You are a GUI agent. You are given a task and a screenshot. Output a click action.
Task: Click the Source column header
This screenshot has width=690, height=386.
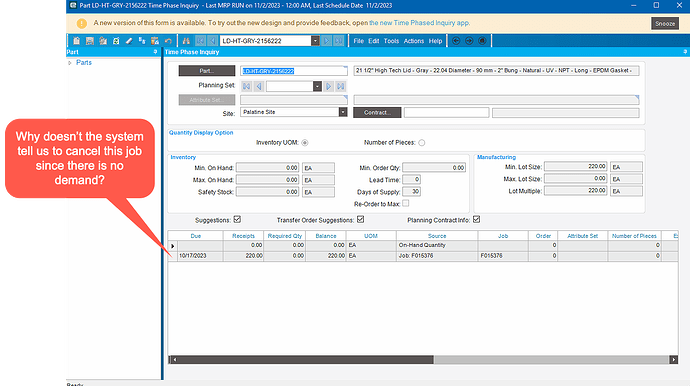click(x=437, y=236)
